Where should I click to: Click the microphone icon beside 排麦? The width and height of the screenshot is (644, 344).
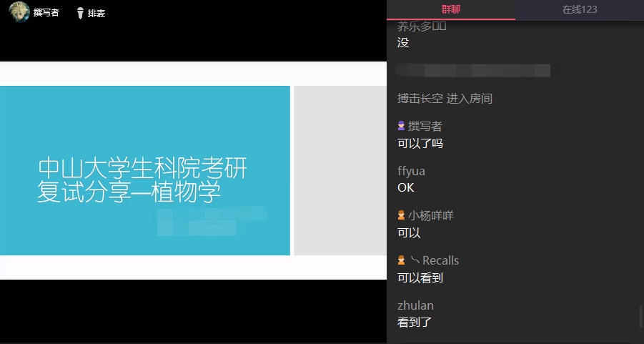(x=80, y=13)
